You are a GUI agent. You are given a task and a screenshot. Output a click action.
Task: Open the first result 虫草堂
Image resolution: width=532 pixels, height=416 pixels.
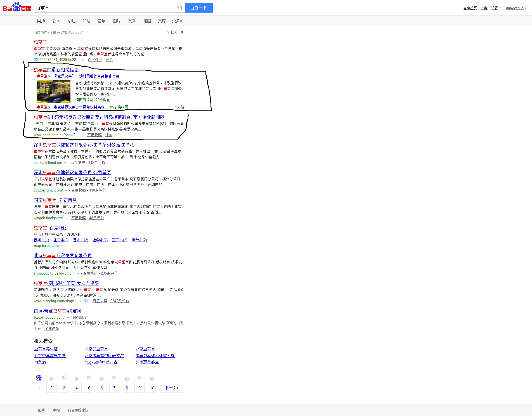coord(41,42)
